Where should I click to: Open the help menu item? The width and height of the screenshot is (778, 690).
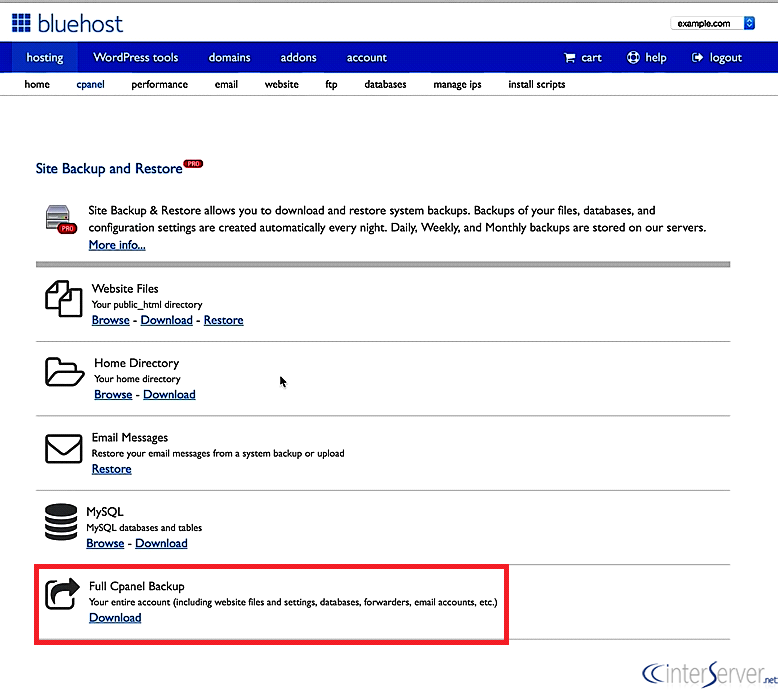(x=646, y=57)
